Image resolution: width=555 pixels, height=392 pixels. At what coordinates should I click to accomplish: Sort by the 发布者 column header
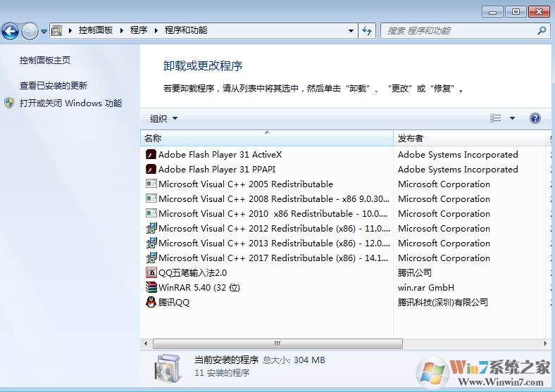tap(469, 139)
